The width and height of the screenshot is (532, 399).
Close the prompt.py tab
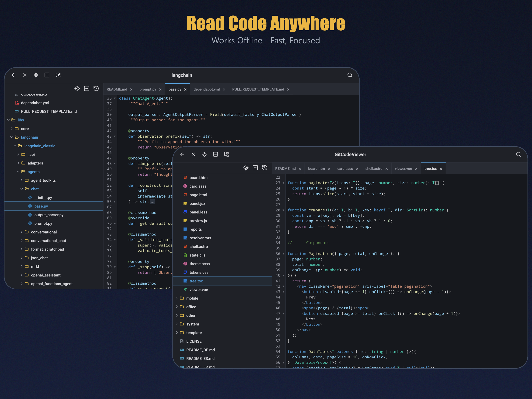(160, 90)
